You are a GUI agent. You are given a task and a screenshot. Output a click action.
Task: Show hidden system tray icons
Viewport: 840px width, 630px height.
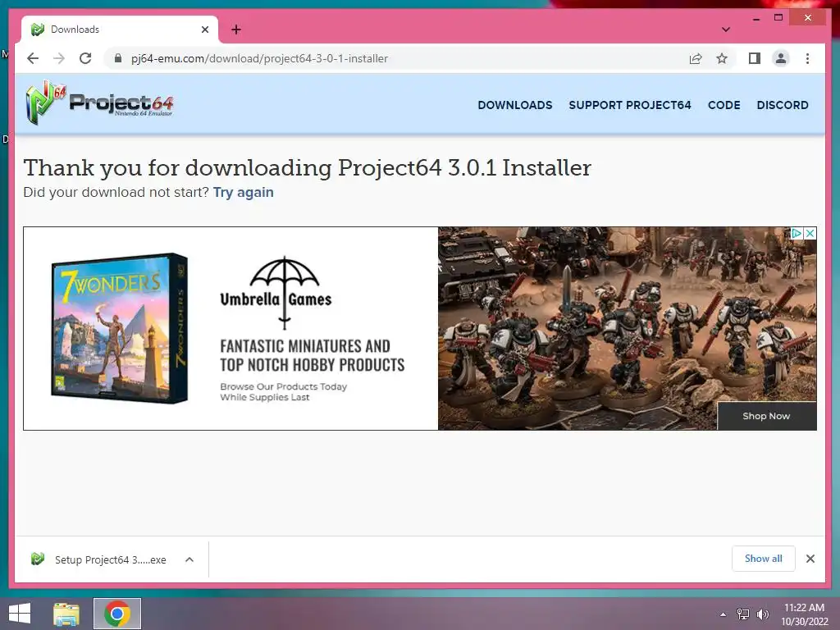pyautogui.click(x=723, y=614)
